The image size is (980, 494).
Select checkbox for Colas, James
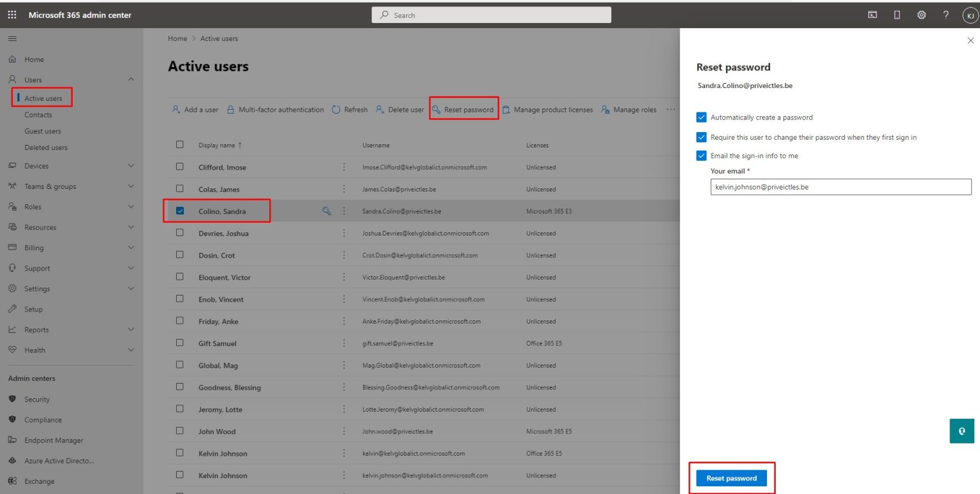click(x=180, y=189)
